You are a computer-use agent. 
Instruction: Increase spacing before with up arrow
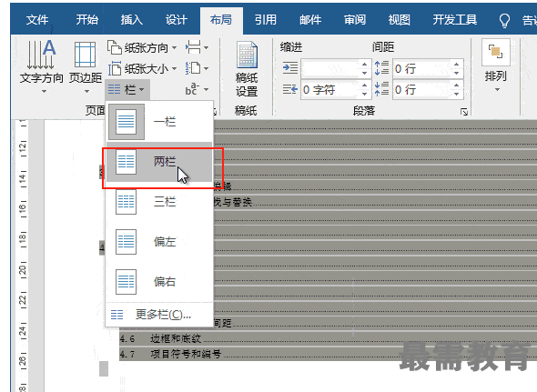click(x=457, y=65)
